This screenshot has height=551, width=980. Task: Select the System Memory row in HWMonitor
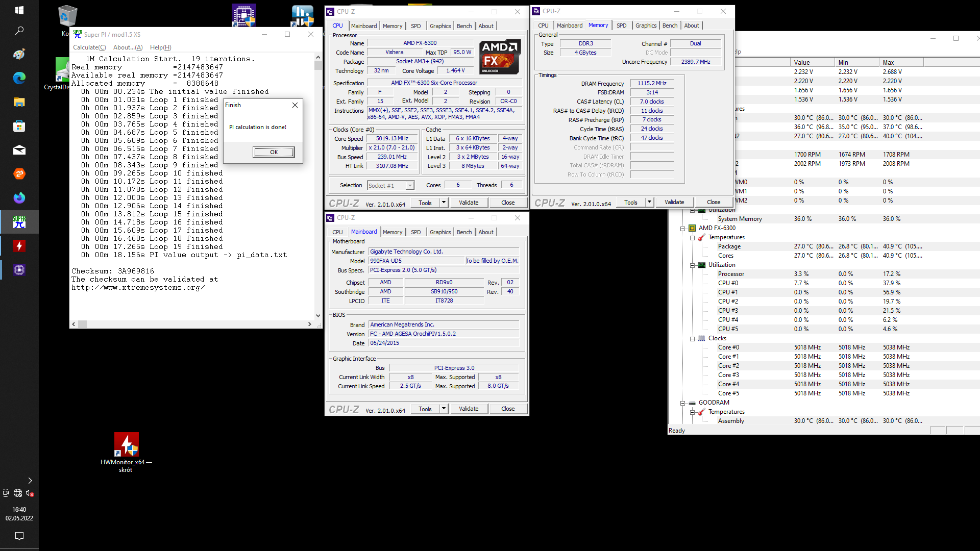point(823,219)
